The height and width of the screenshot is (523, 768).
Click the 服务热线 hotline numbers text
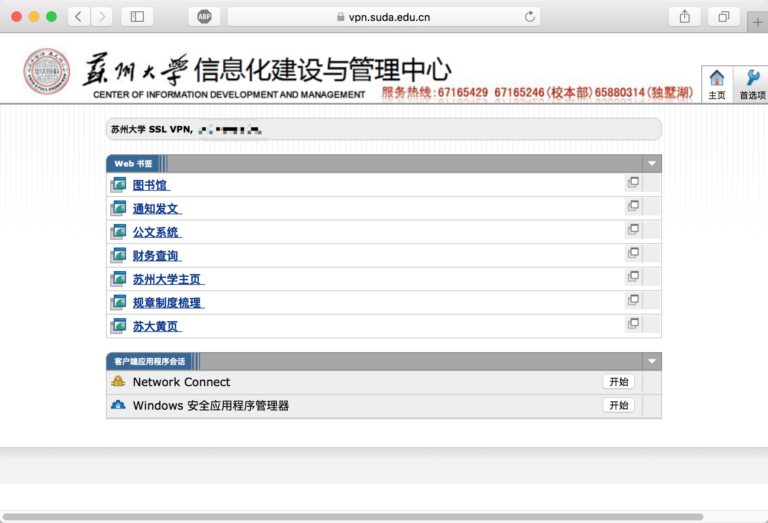pyautogui.click(x=537, y=92)
